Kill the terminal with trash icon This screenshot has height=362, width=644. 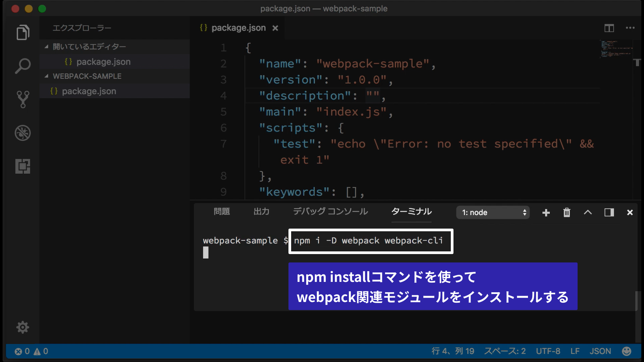567,213
